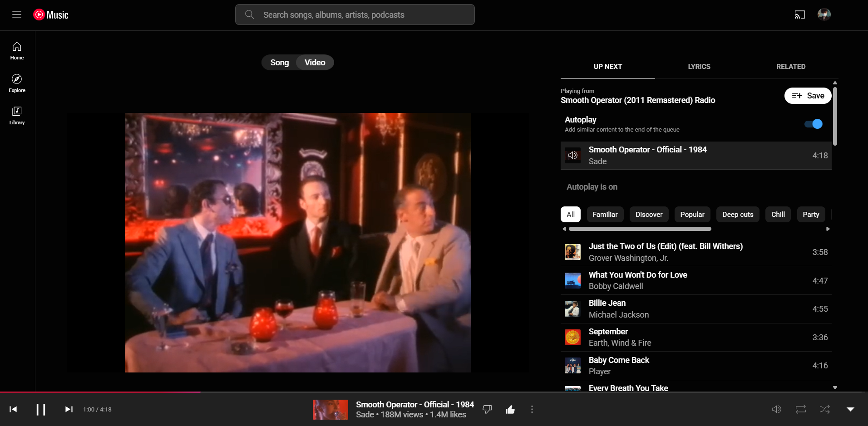Open the RELATED tab
The image size is (868, 426).
[791, 67]
